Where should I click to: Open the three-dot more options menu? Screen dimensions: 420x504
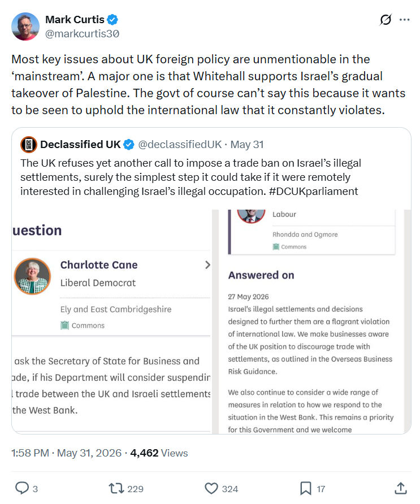pos(404,20)
